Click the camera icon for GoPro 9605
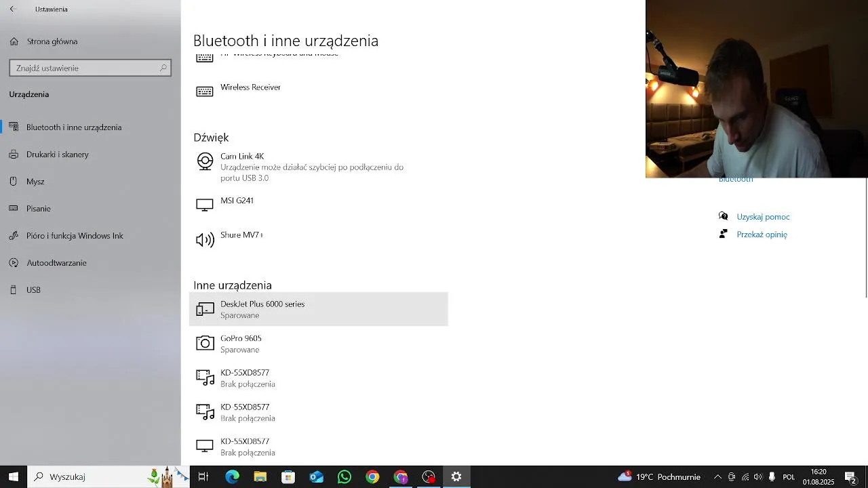Screen dimensions: 868x488 (x=205, y=344)
